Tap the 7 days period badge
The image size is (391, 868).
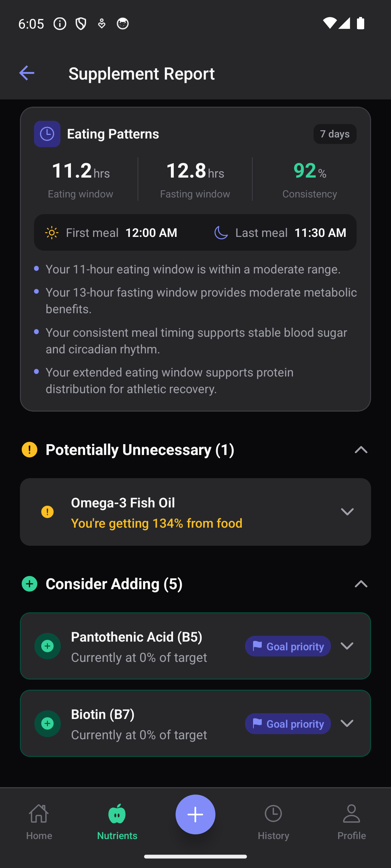click(x=335, y=134)
